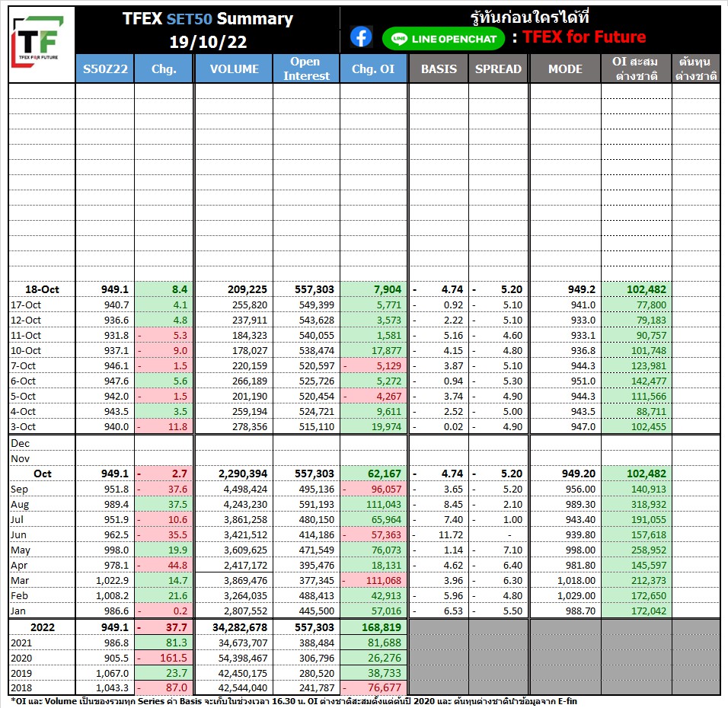Click the 'Jun' row label
The height and width of the screenshot is (708, 728).
click(x=18, y=535)
